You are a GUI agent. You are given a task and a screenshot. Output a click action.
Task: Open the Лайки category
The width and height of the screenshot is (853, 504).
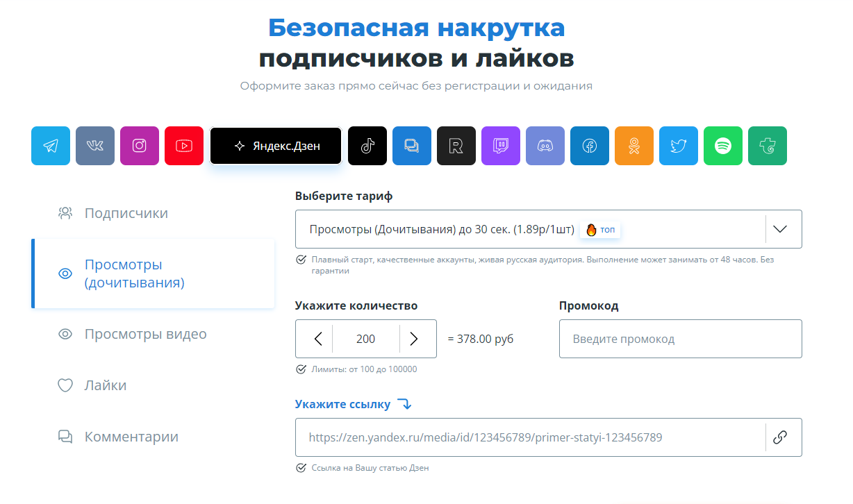(153, 385)
